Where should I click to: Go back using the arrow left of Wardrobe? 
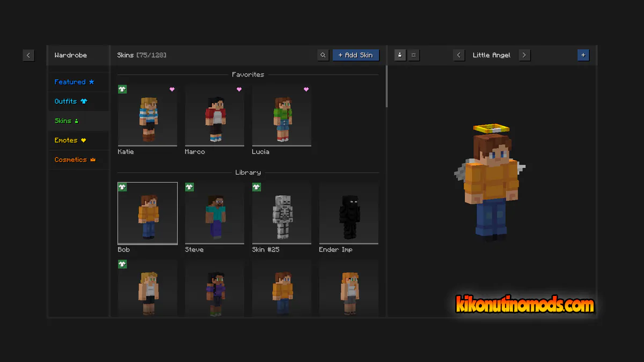(x=28, y=55)
